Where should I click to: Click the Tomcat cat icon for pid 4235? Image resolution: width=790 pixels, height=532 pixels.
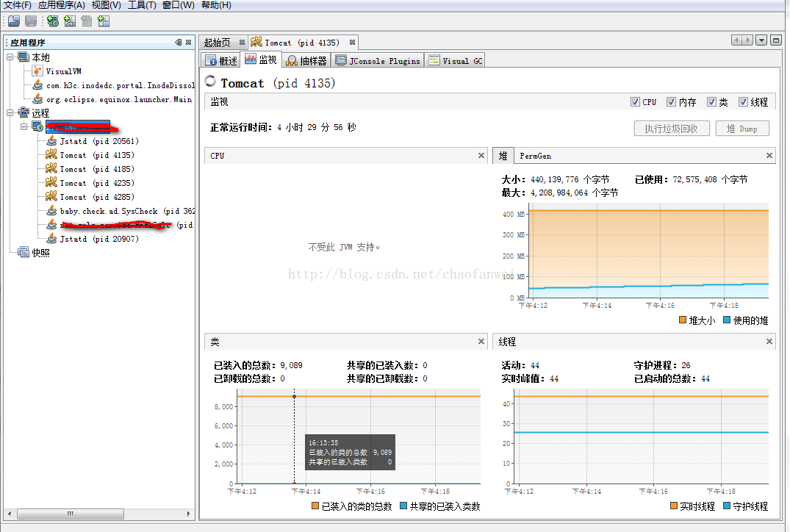click(51, 182)
